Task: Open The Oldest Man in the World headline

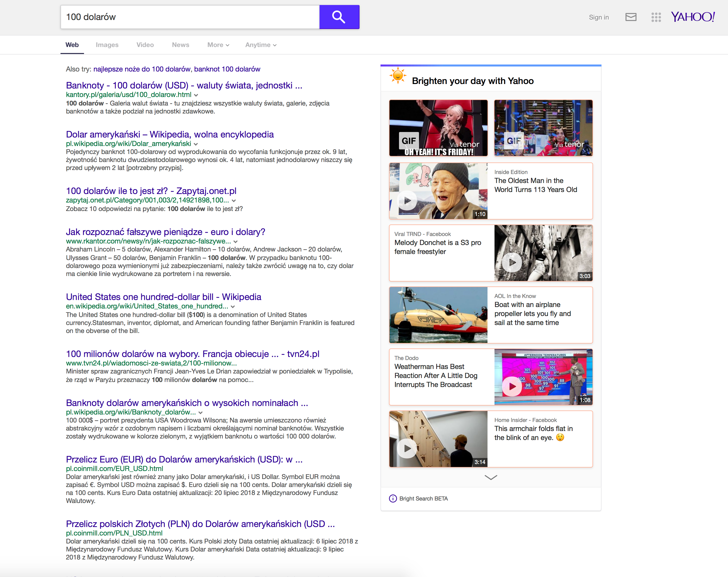Action: coord(535,185)
